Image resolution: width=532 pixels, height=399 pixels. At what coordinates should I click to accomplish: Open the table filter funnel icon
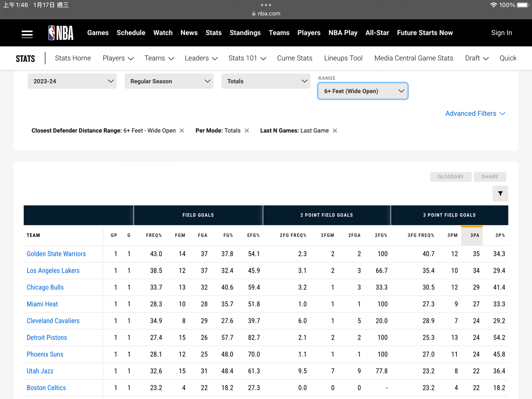point(500,193)
